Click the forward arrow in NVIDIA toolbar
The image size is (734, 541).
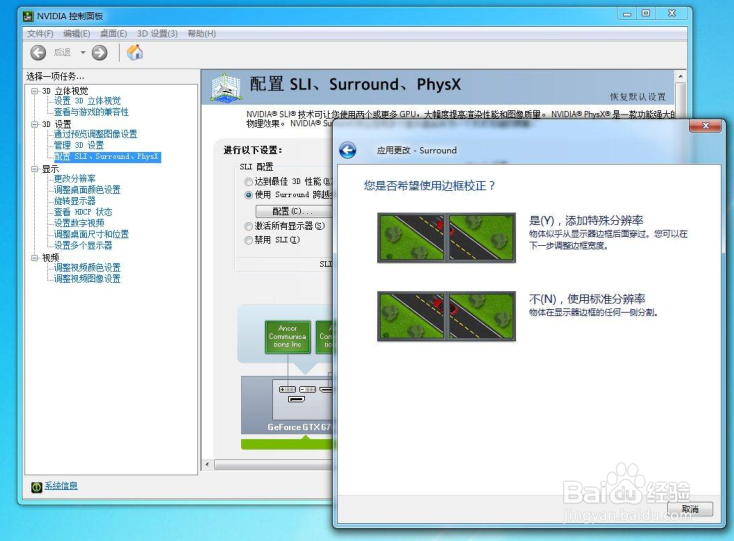tap(99, 52)
